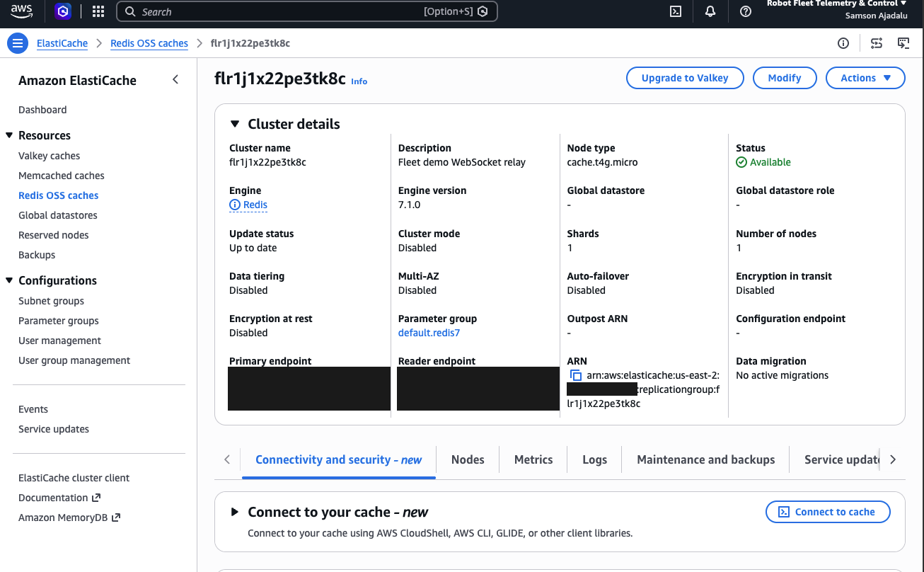The height and width of the screenshot is (572, 924).
Task: Click the purple hexagon service icon in header
Action: (64, 11)
